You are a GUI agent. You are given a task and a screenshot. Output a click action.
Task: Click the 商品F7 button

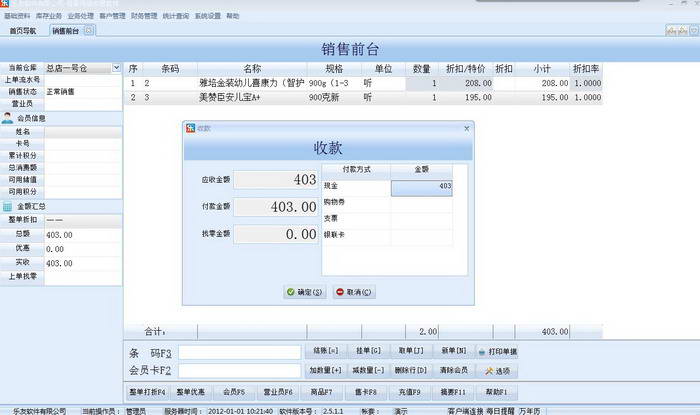[321, 392]
